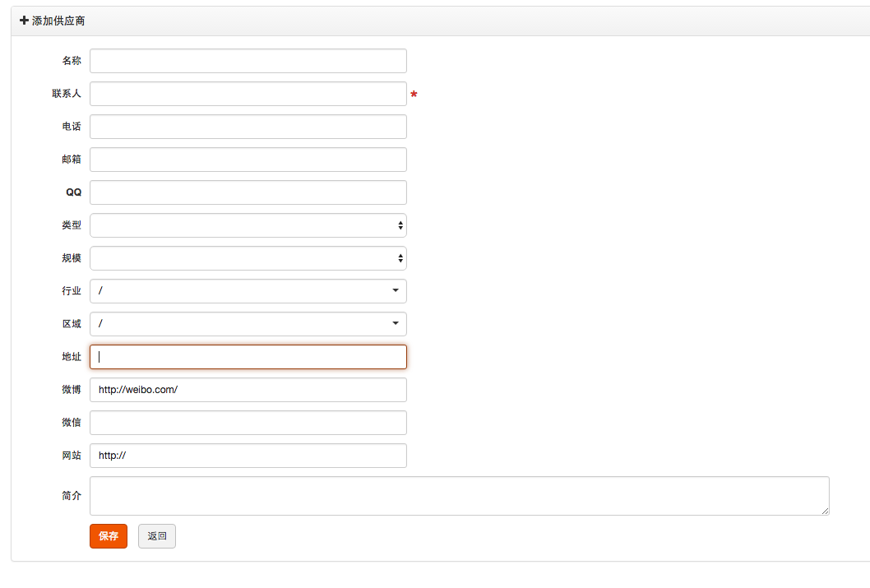Open the 类型 dropdown

pos(248,225)
